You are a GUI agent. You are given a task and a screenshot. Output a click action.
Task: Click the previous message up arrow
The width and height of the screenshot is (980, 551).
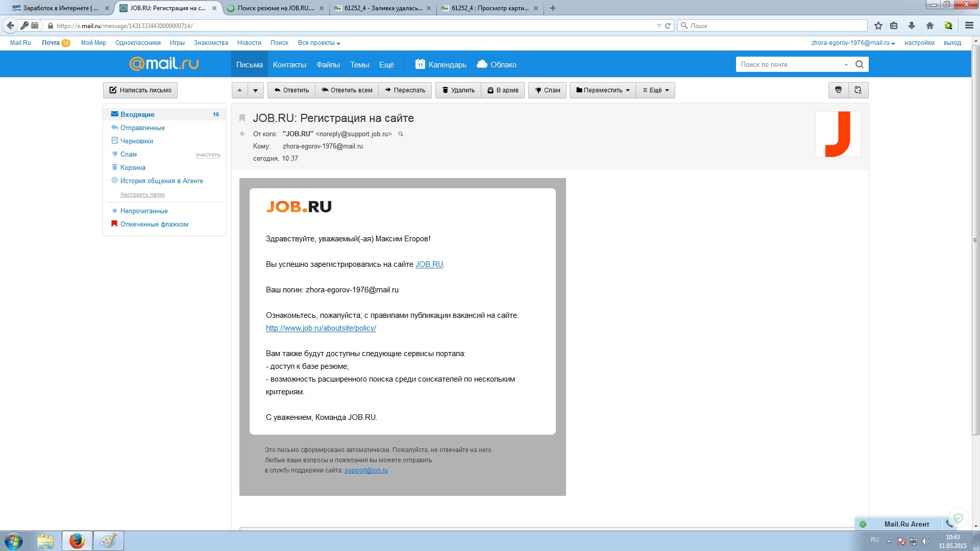239,90
